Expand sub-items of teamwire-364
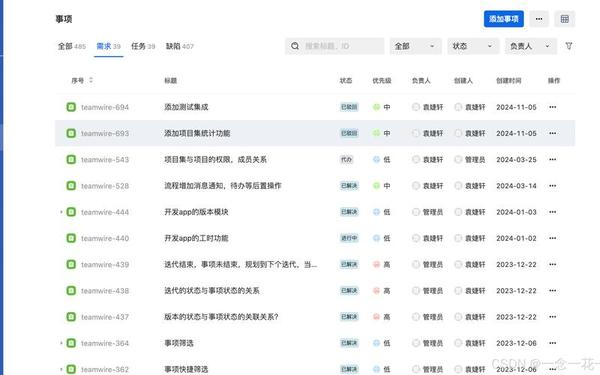This screenshot has height=375, width=600. tap(61, 343)
